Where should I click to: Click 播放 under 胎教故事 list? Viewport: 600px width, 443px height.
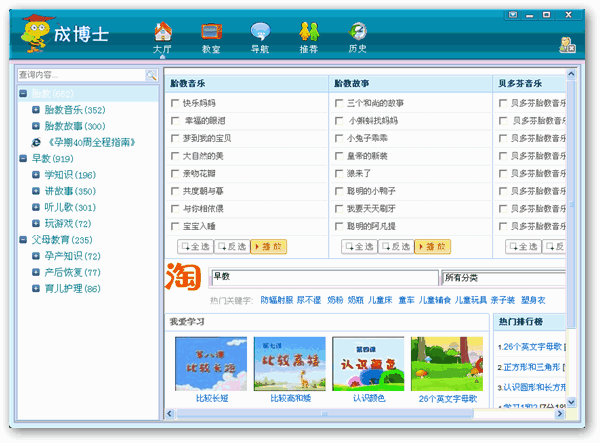(433, 247)
